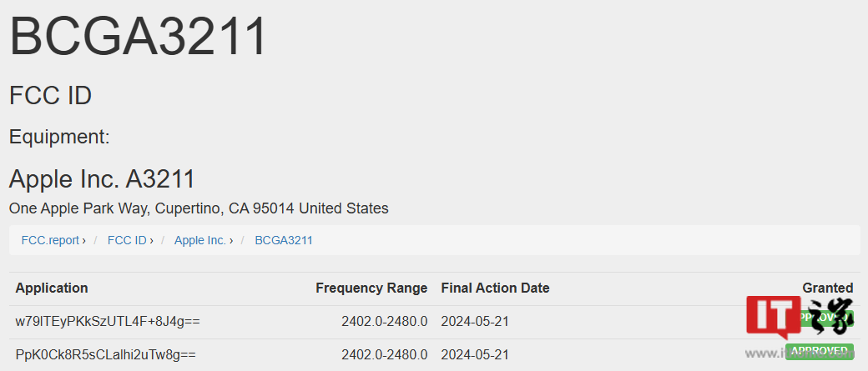Click the Application column header
The height and width of the screenshot is (371, 868).
pos(52,288)
